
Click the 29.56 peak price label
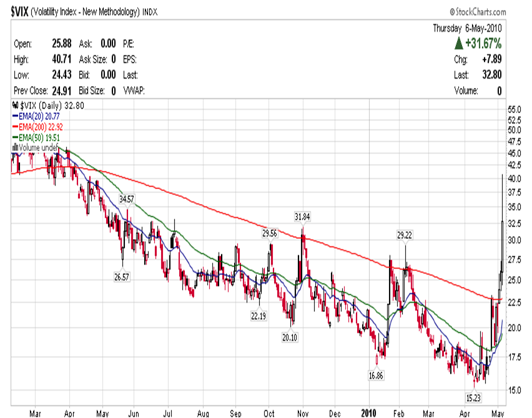(269, 233)
